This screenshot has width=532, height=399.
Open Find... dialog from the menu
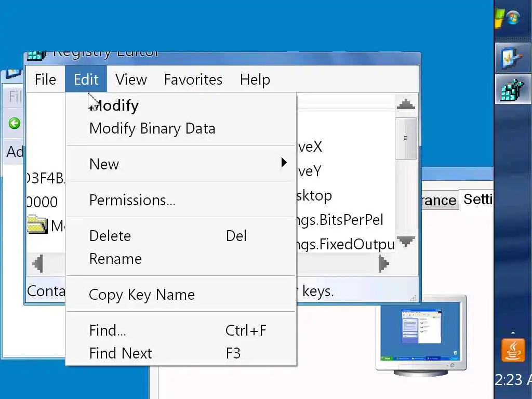click(181, 330)
